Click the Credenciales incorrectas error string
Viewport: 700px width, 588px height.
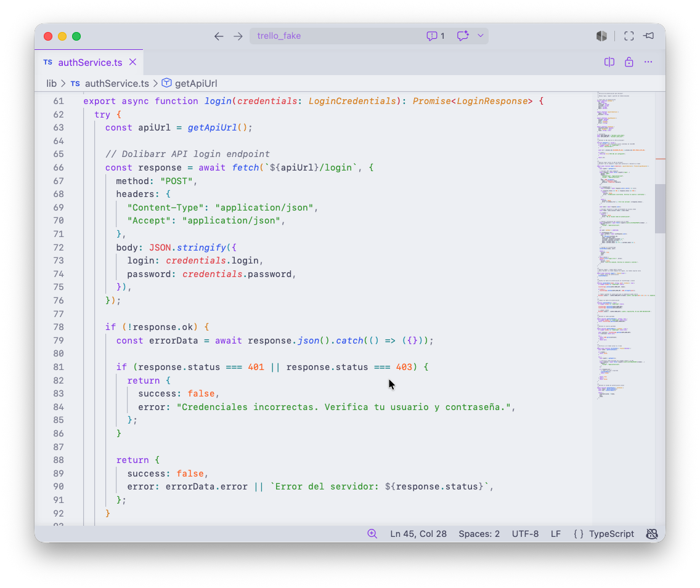(344, 407)
